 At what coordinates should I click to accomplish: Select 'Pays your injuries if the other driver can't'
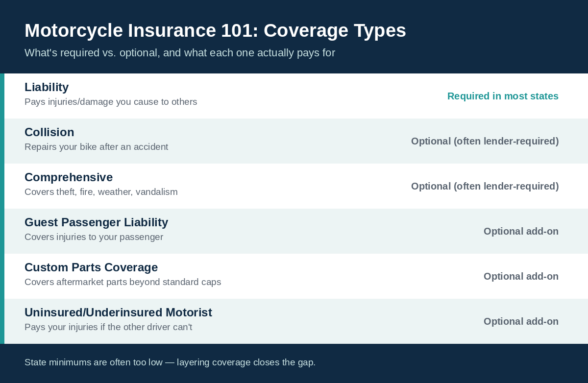coord(108,327)
